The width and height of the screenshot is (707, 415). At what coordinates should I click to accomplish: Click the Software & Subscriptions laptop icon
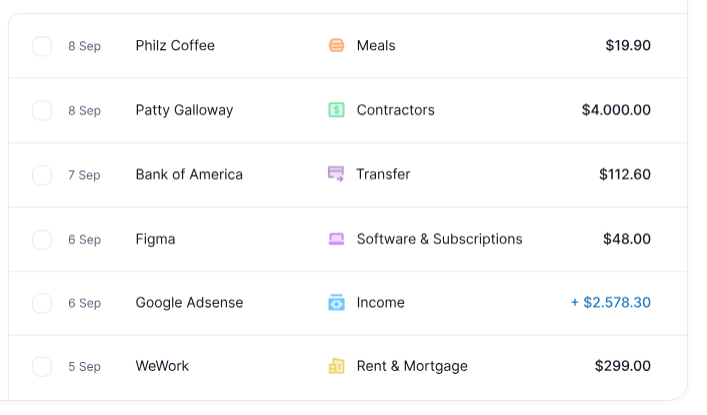click(x=336, y=239)
